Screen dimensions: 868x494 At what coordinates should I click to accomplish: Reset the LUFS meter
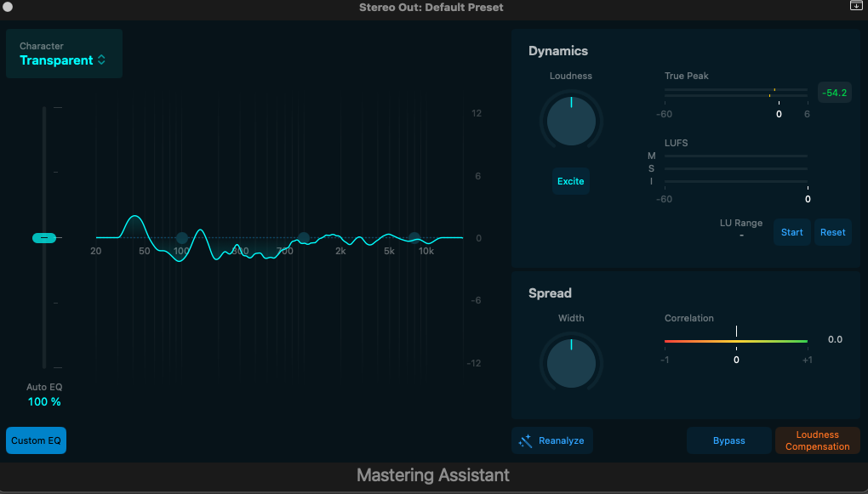click(x=832, y=232)
